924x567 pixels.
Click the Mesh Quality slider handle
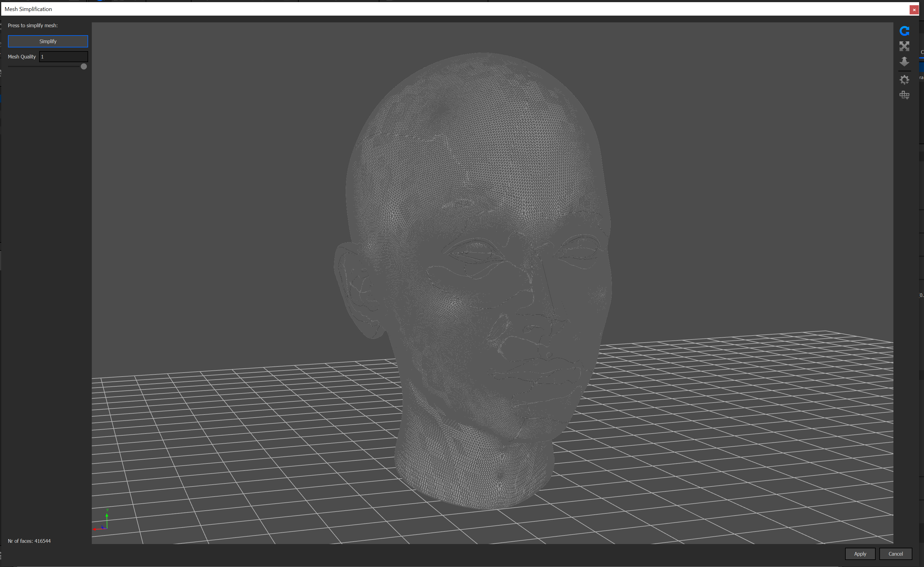84,66
